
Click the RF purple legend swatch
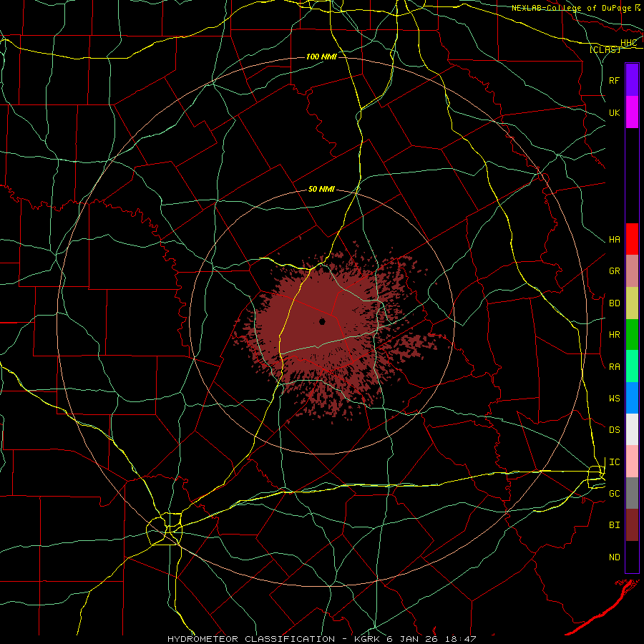click(632, 80)
